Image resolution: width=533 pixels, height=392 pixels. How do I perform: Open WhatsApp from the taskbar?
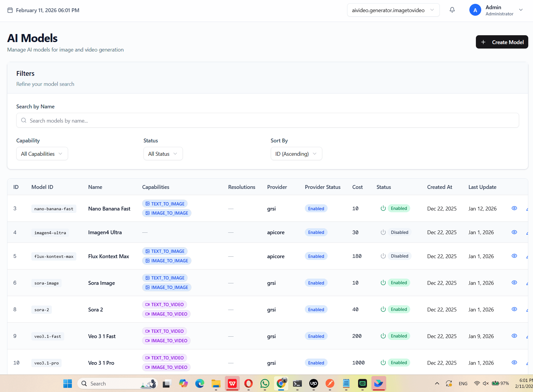tap(265, 384)
